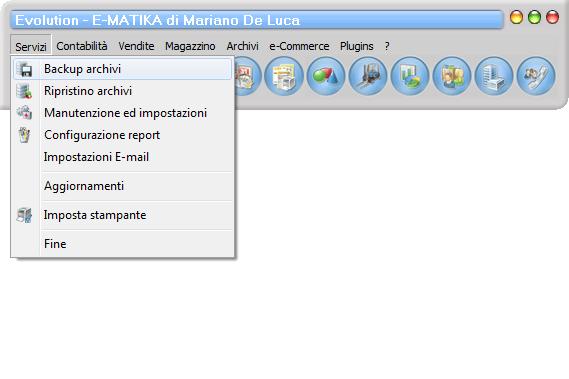Viewport: 569px width, 379px height.
Task: Click the documents and printer toolbar icon
Action: [x=284, y=76]
